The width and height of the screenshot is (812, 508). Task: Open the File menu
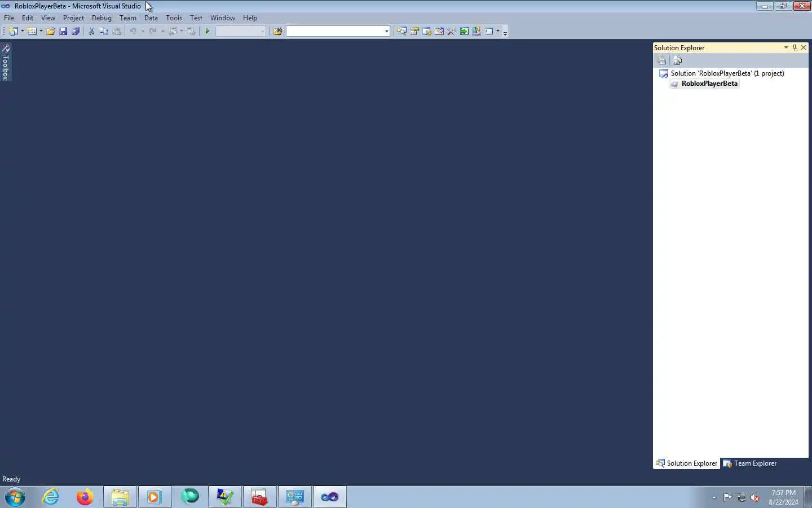coord(9,18)
